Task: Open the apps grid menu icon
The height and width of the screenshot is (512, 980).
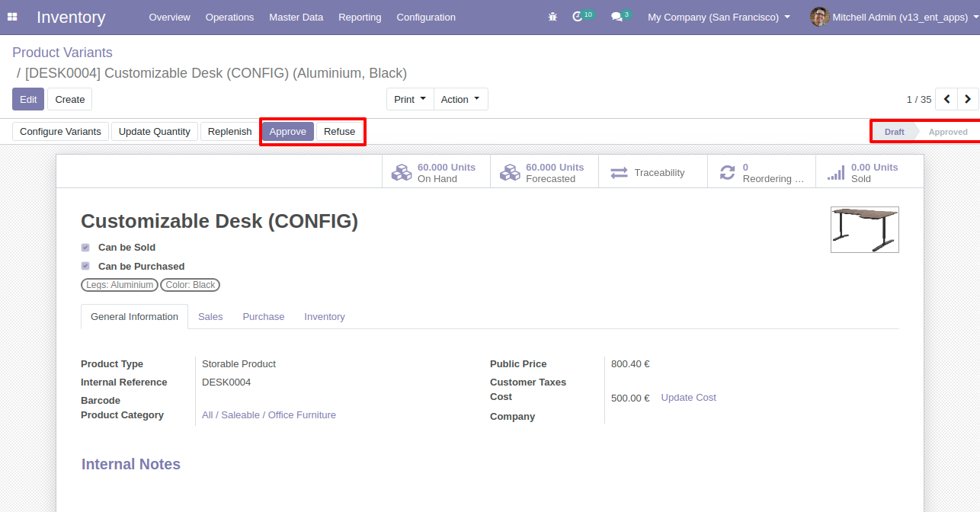Action: click(x=12, y=17)
